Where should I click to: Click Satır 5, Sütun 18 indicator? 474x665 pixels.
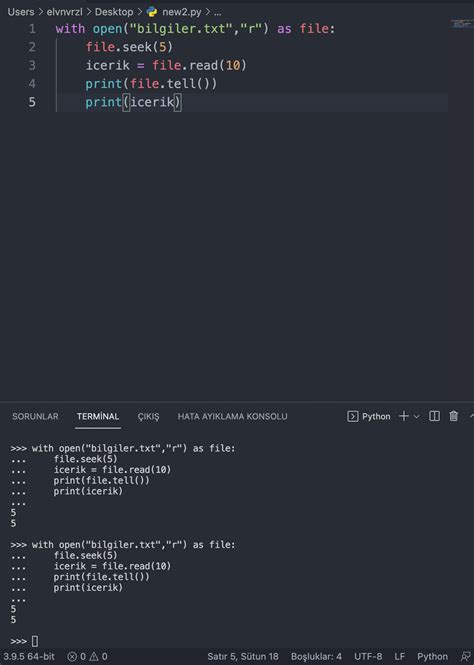pos(243,657)
